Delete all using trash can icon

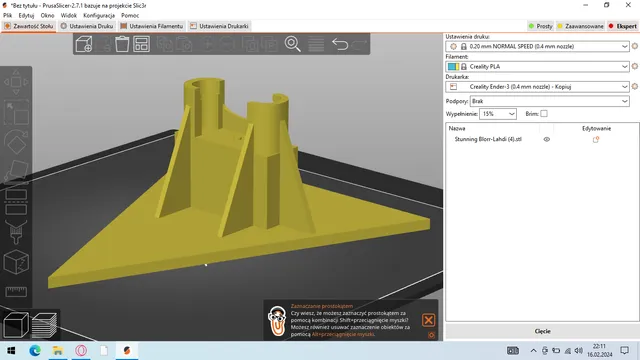click(122, 44)
